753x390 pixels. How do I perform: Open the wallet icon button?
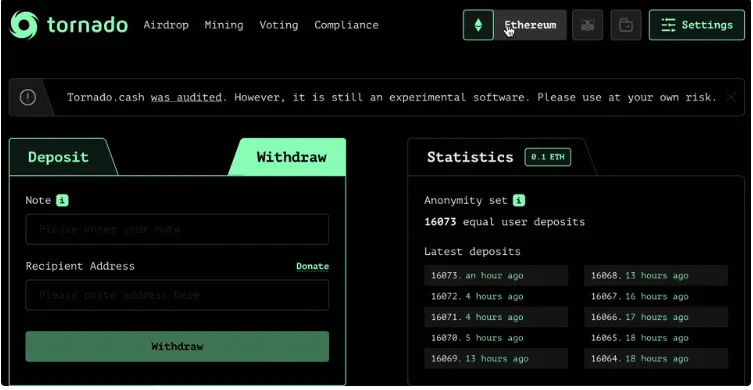click(x=626, y=25)
